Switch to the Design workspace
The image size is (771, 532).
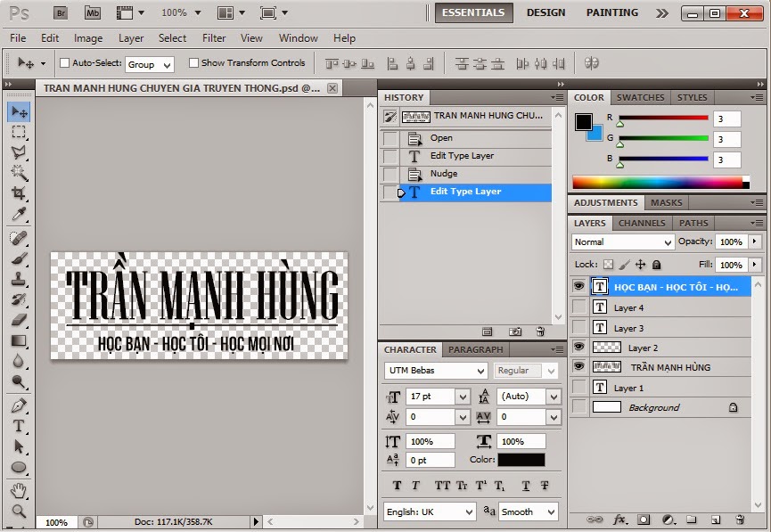click(545, 12)
